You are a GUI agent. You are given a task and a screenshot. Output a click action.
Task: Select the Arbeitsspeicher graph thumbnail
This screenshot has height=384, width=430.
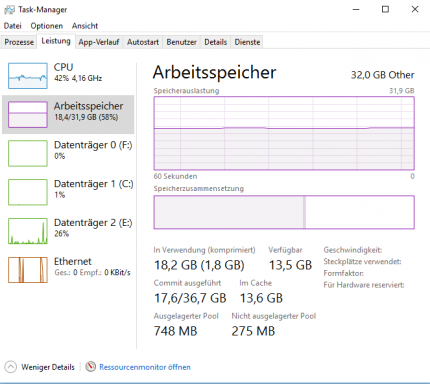tap(28, 115)
